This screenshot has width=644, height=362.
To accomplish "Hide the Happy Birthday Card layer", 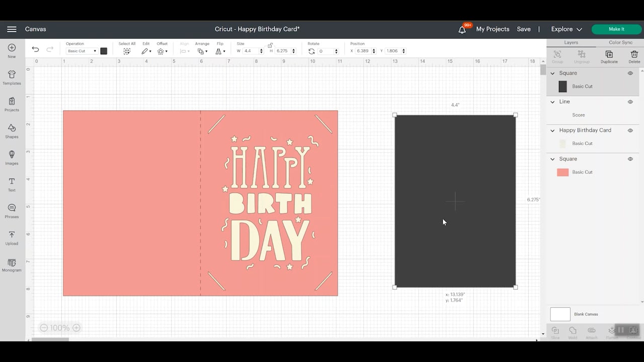I will coord(630,131).
